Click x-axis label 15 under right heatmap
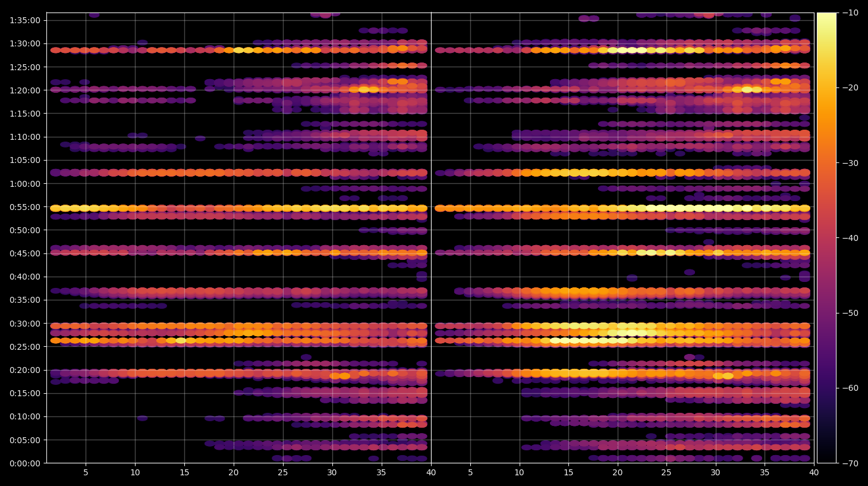This screenshot has height=486, width=868. coord(568,473)
